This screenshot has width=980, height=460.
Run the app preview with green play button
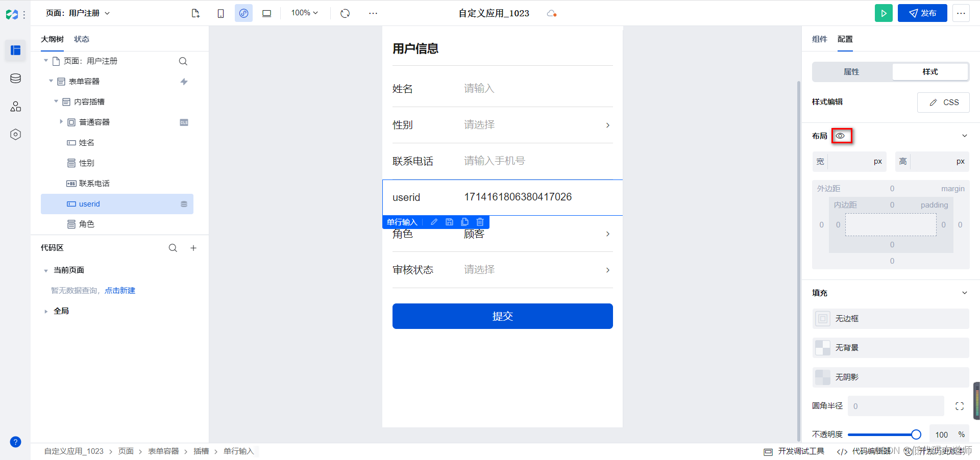pyautogui.click(x=884, y=13)
